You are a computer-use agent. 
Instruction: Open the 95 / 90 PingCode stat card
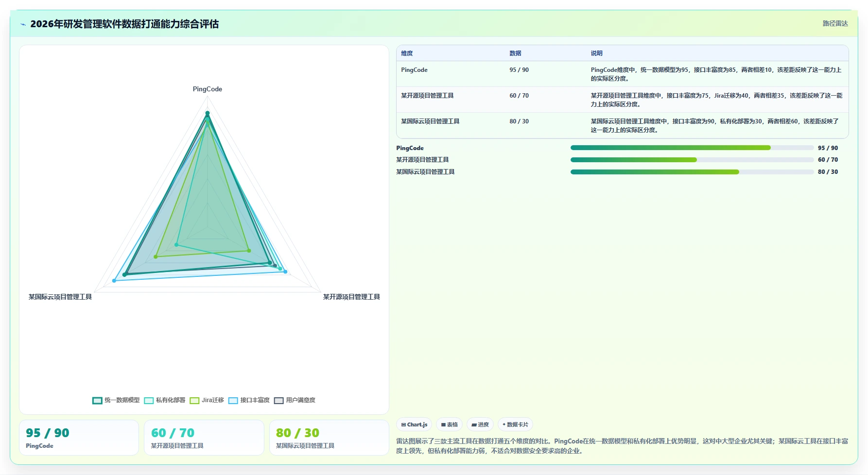[79, 438]
